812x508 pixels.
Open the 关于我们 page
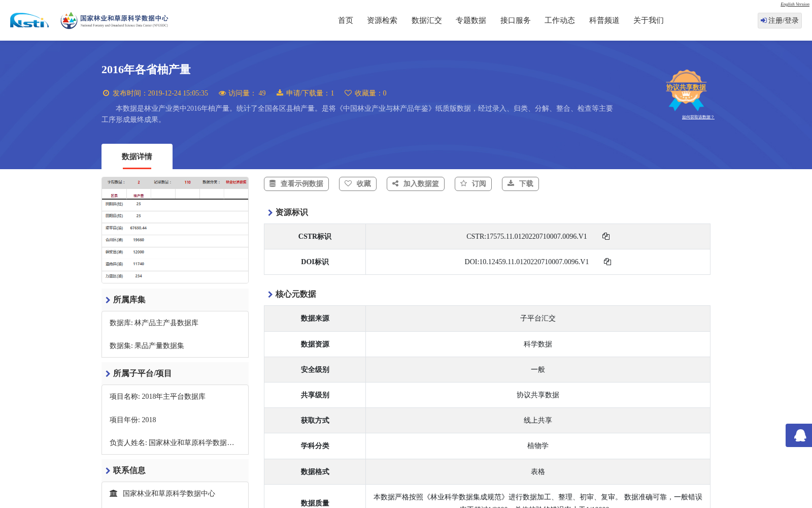click(x=649, y=20)
